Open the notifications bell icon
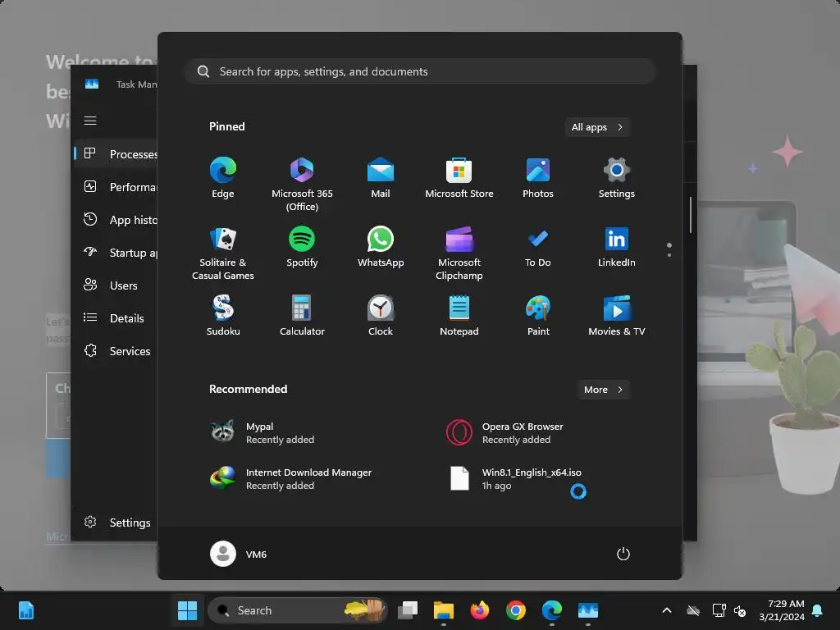840x630 pixels. coord(818,610)
